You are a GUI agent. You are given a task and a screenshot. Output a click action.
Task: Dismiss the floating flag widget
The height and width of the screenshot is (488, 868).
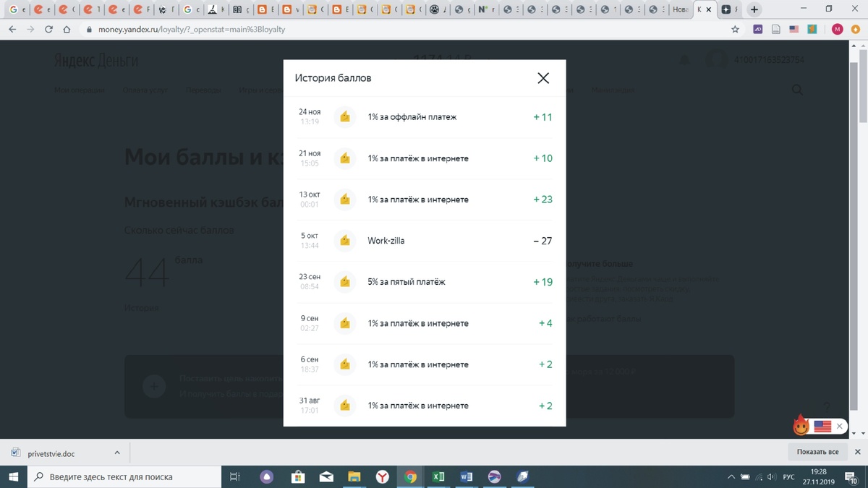click(x=839, y=427)
